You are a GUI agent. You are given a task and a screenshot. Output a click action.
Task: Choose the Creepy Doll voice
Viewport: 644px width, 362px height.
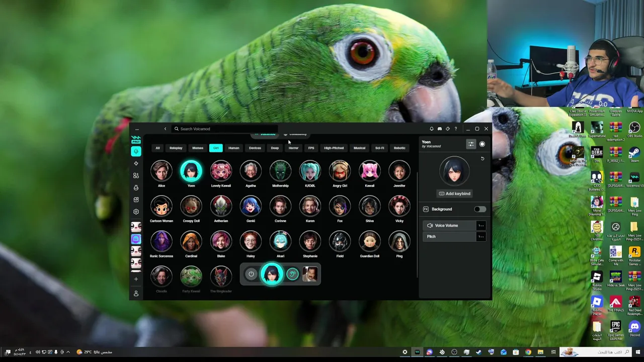click(191, 207)
